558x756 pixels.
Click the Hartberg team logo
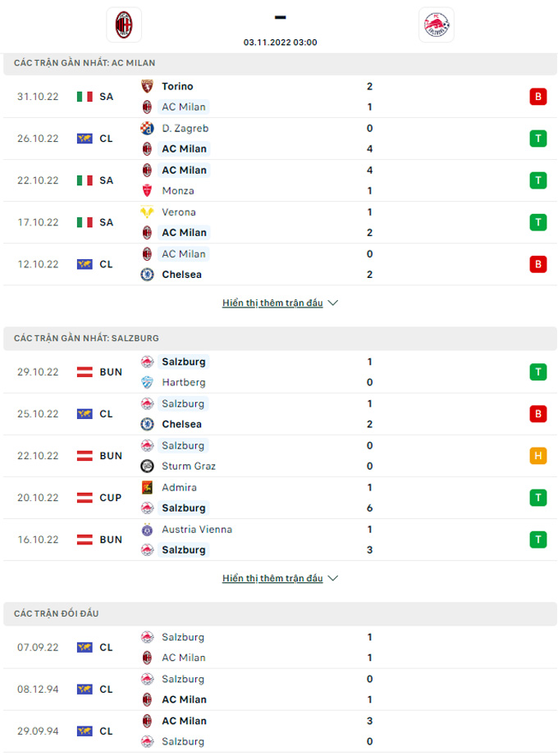tap(147, 382)
